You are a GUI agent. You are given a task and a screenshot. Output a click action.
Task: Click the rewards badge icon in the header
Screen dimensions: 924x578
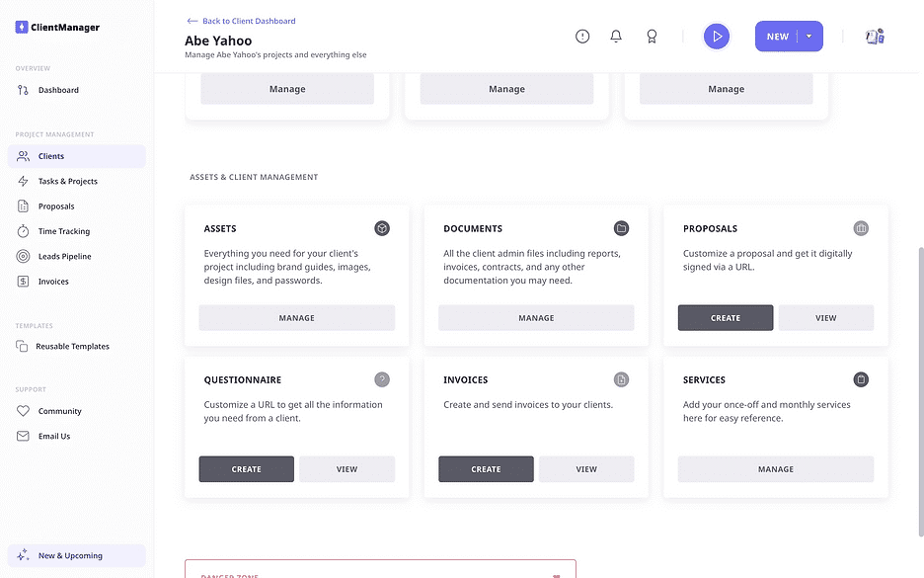pyautogui.click(x=651, y=36)
